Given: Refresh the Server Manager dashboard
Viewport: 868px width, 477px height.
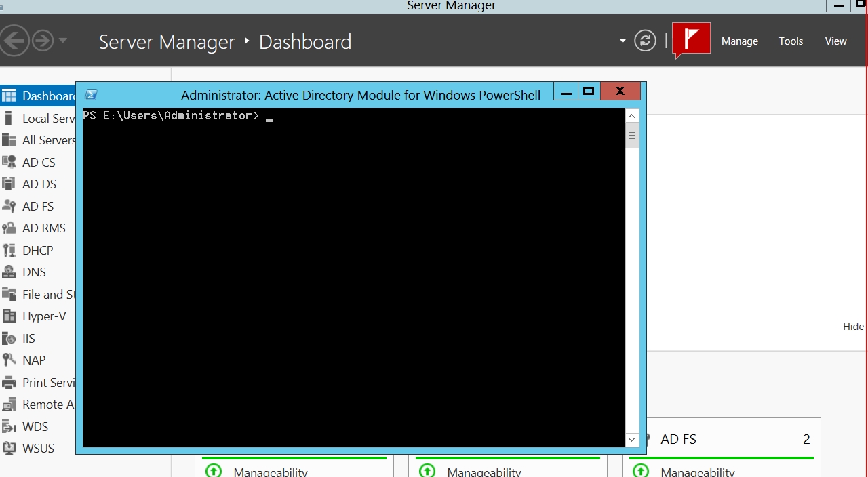Looking at the screenshot, I should coord(645,41).
